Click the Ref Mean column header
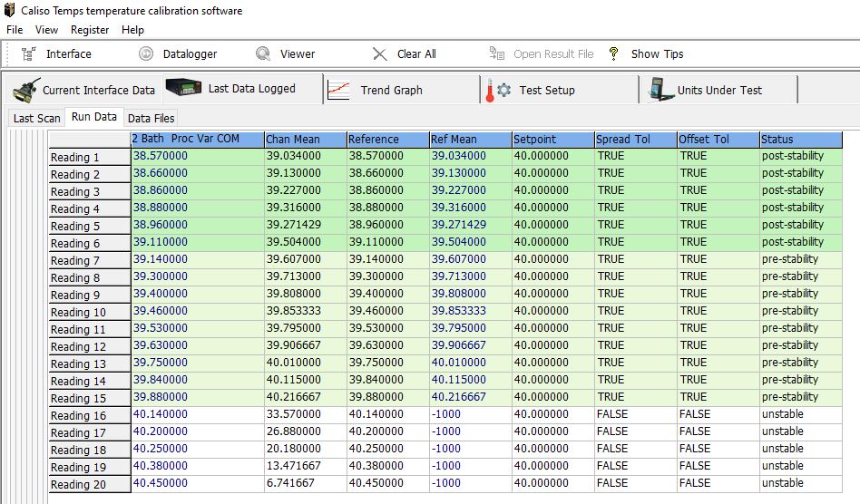The height and width of the screenshot is (504, 860). 471,140
